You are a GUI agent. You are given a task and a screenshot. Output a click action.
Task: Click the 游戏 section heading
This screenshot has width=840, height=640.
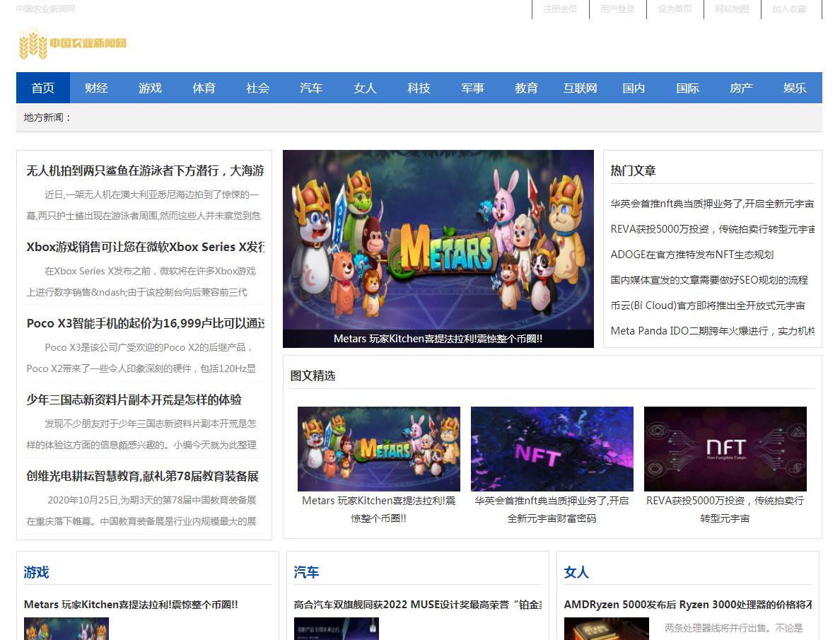coord(37,572)
